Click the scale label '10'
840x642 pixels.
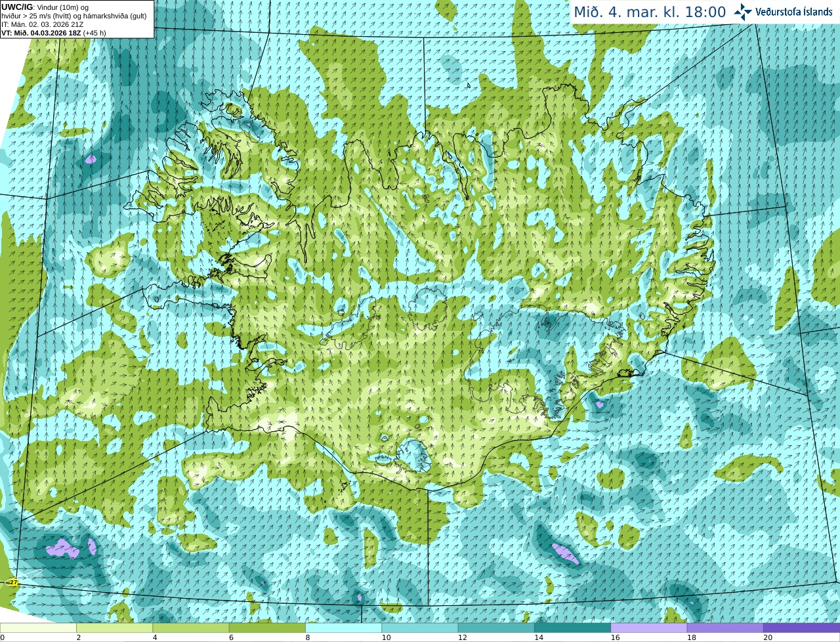click(x=386, y=637)
